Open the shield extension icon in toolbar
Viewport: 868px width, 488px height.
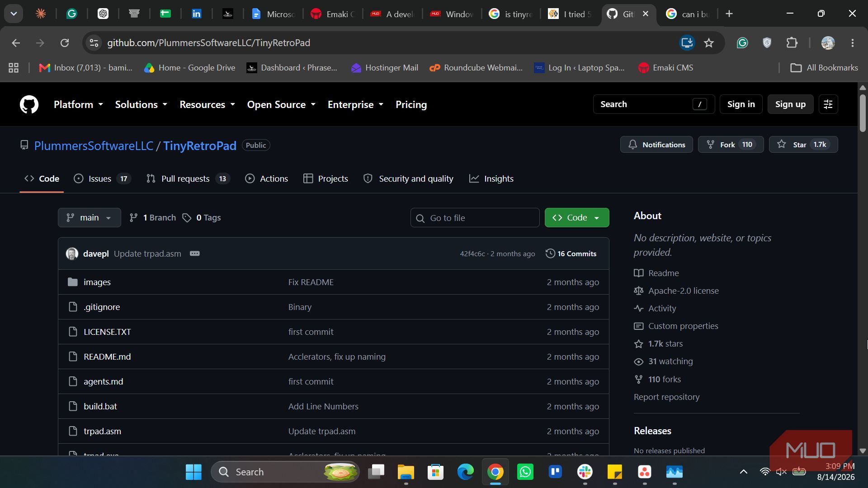coord(767,43)
